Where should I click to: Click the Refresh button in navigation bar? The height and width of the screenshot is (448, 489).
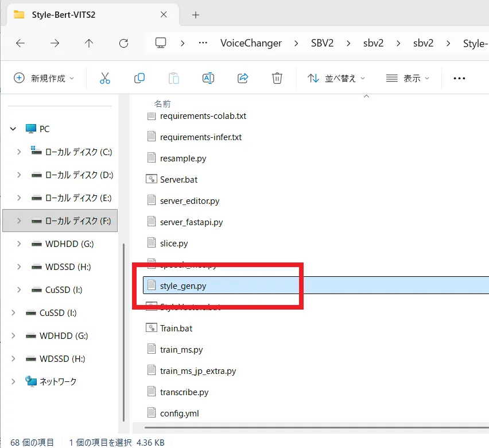click(x=123, y=43)
